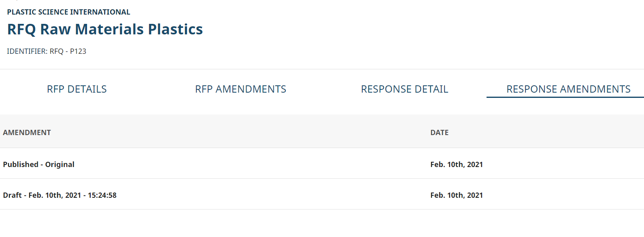Select the Response Amendments tab

568,89
